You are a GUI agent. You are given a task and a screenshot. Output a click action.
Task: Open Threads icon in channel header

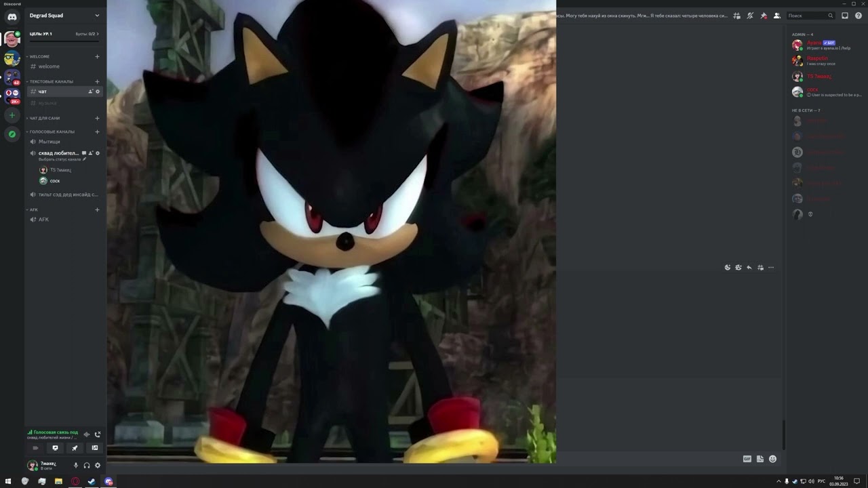tap(736, 16)
